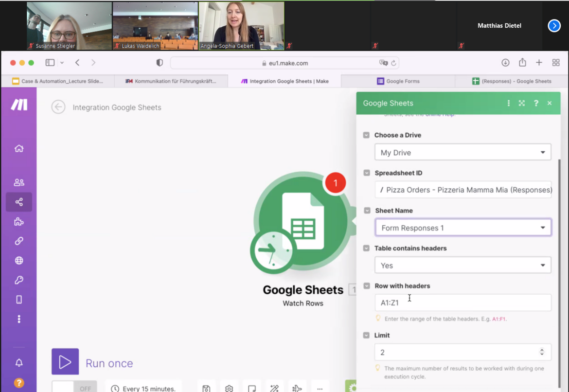
Task: Open Scenarios share icon in sidebar
Action: tap(19, 202)
